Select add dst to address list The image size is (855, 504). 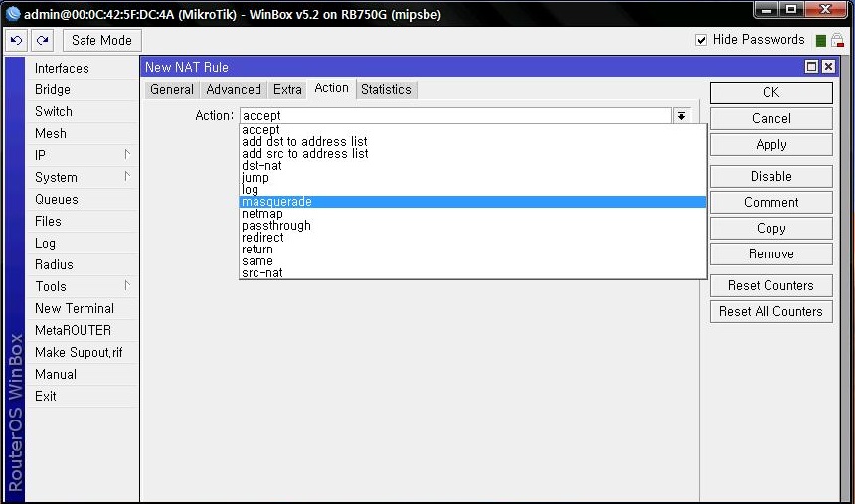click(x=473, y=142)
